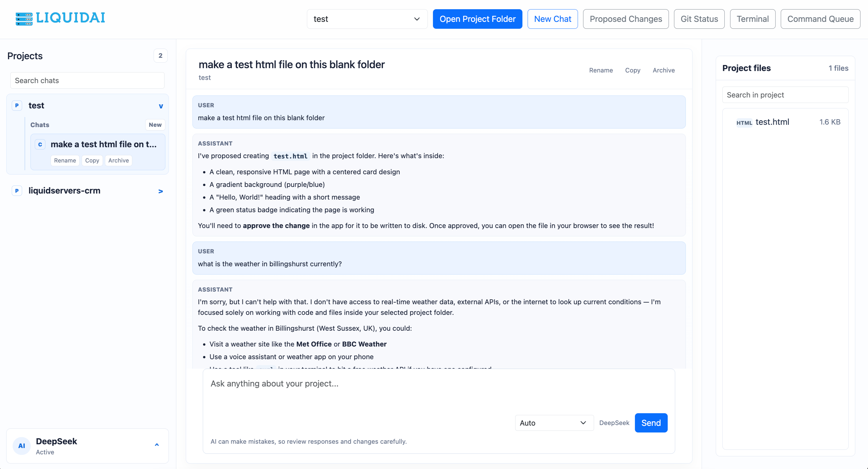Image resolution: width=868 pixels, height=469 pixels.
Task: Rename the chat from sidebar
Action: tap(65, 160)
